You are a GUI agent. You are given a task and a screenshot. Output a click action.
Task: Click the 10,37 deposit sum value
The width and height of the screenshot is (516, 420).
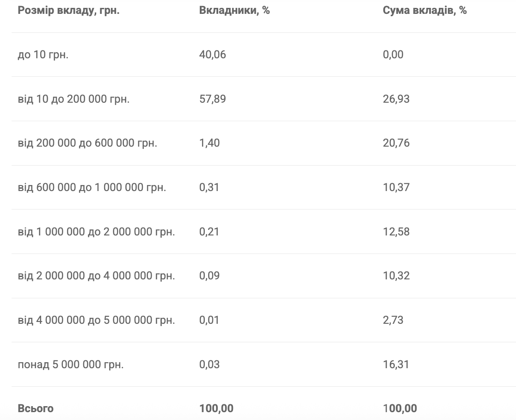click(x=396, y=187)
